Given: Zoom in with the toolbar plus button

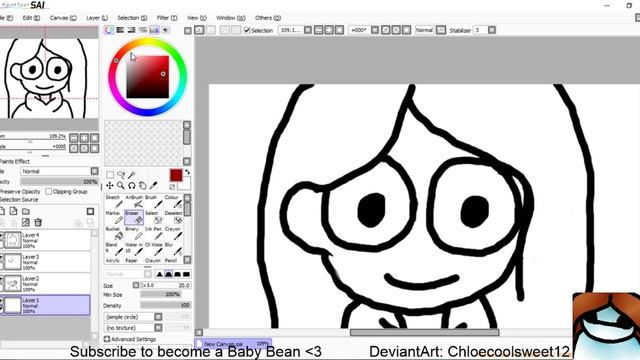Looking at the screenshot, I should click(329, 30).
